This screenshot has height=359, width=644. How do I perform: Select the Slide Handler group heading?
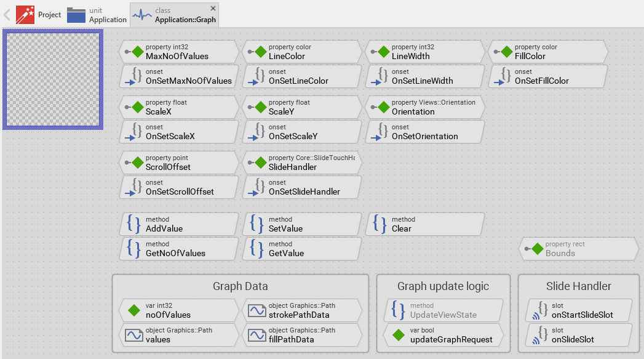(578, 286)
